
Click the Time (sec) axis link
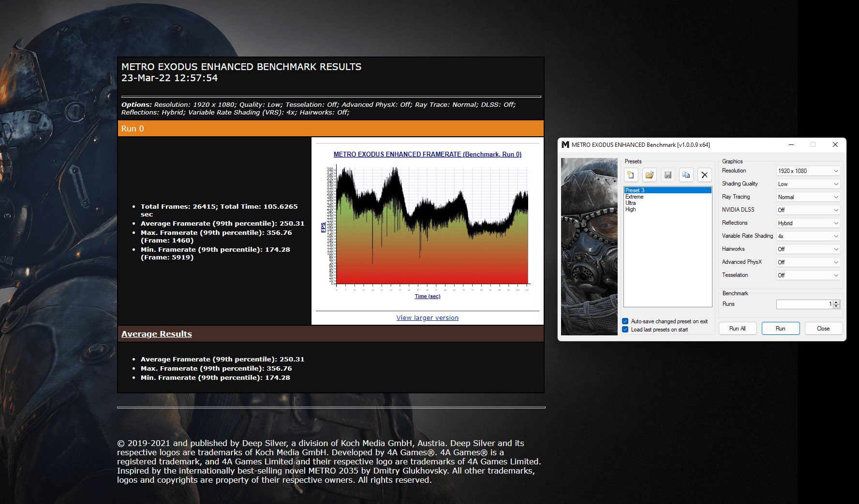(428, 297)
